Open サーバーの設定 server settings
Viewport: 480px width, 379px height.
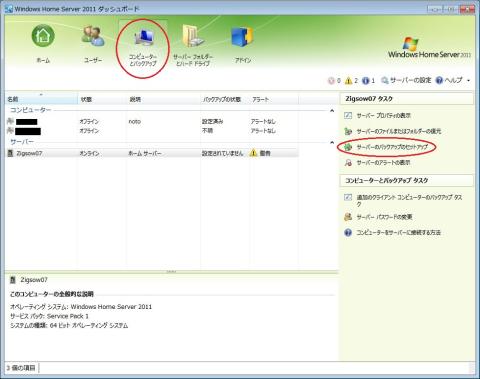[406, 80]
